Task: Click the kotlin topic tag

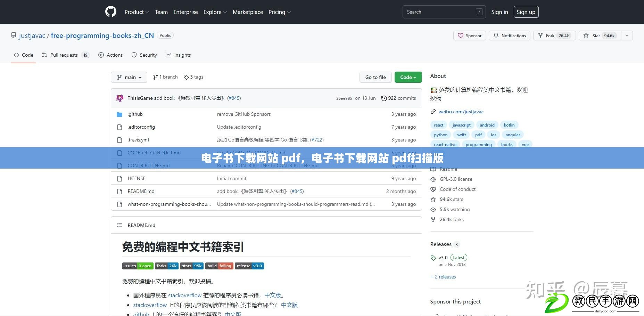Action: (x=509, y=125)
